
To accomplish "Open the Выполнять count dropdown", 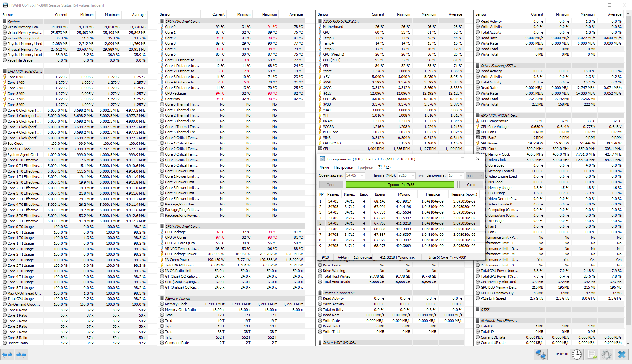I will [461, 175].
